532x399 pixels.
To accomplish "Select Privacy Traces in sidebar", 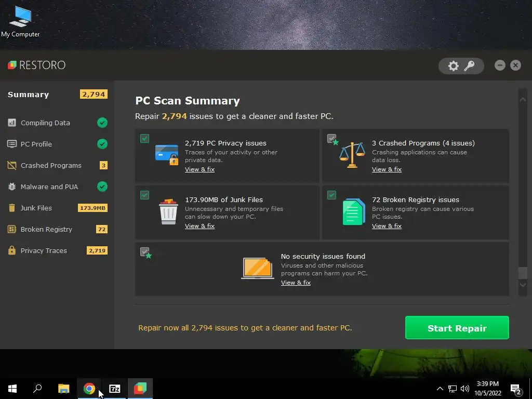I will pos(57,250).
